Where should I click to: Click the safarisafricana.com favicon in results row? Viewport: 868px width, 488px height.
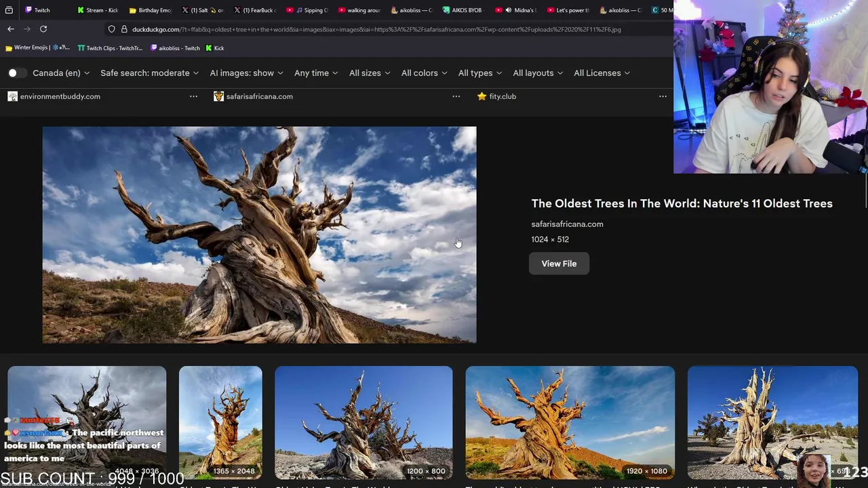218,96
